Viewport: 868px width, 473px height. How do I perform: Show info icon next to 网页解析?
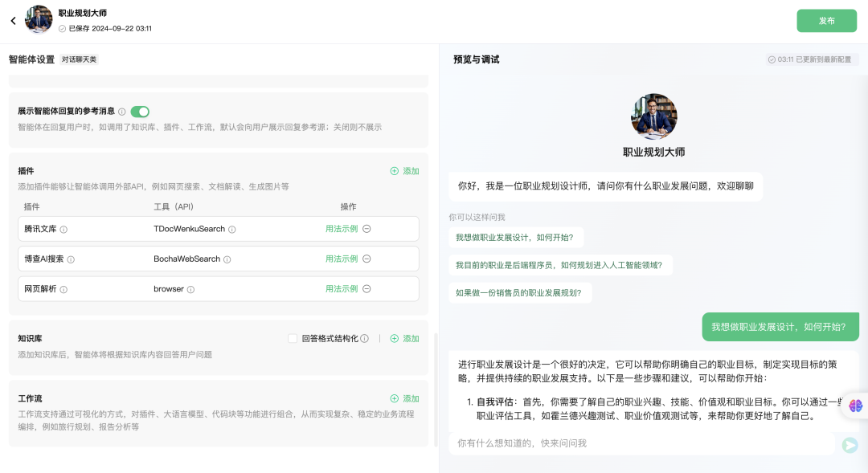[x=63, y=289]
